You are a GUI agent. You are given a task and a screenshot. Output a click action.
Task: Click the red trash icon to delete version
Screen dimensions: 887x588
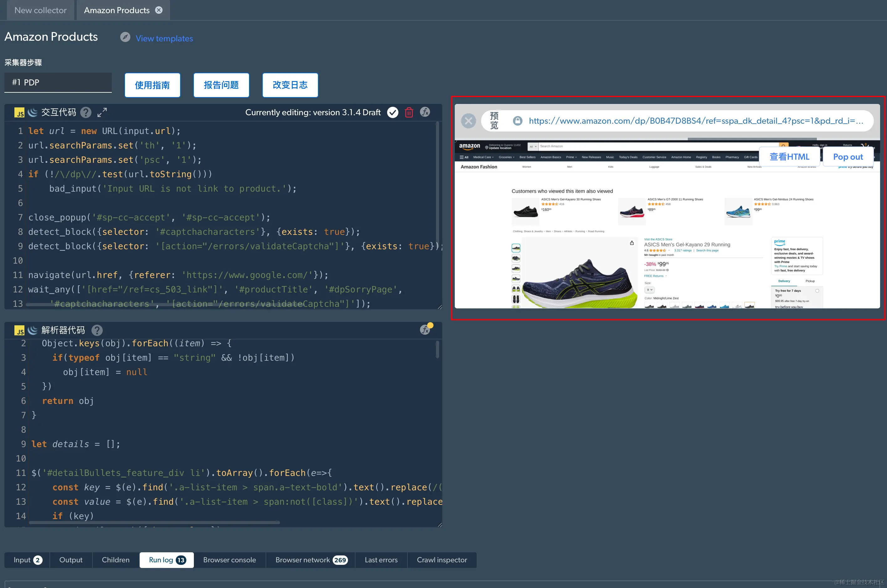coord(408,112)
